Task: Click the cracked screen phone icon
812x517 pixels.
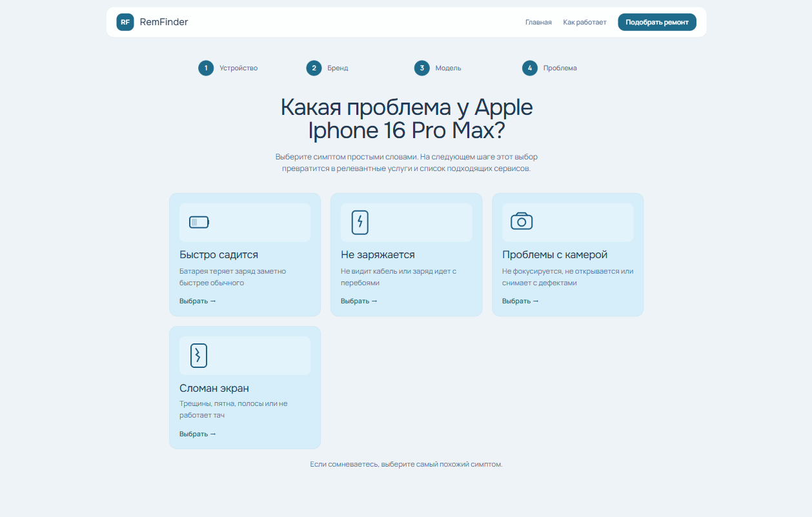Action: pyautogui.click(x=199, y=356)
